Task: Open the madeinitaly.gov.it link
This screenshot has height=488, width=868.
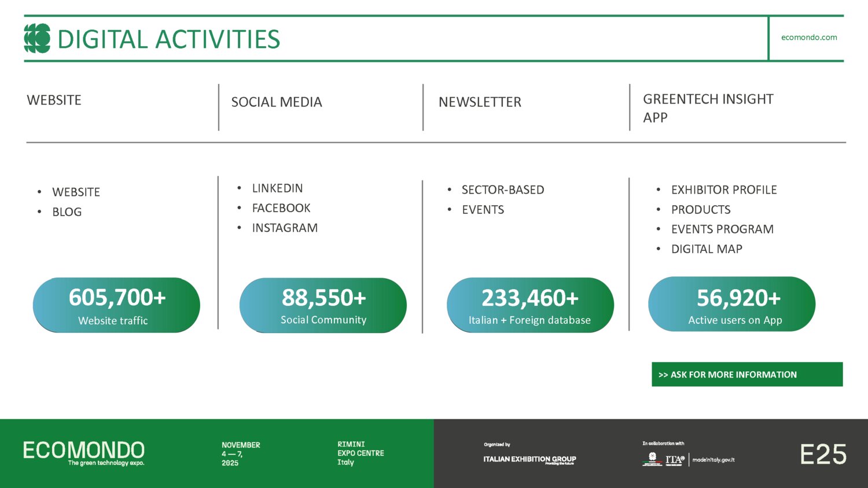Action: point(713,460)
